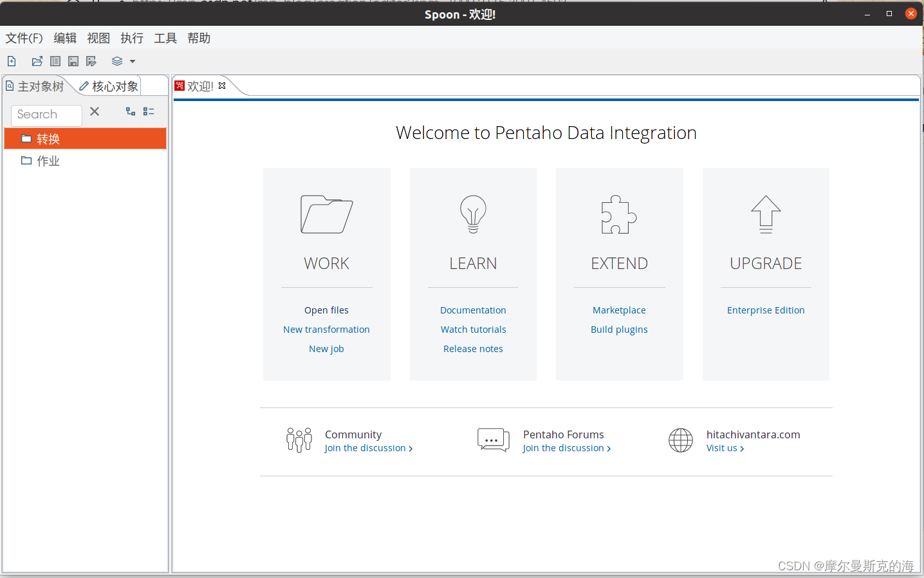Click the New job link

[x=326, y=349]
